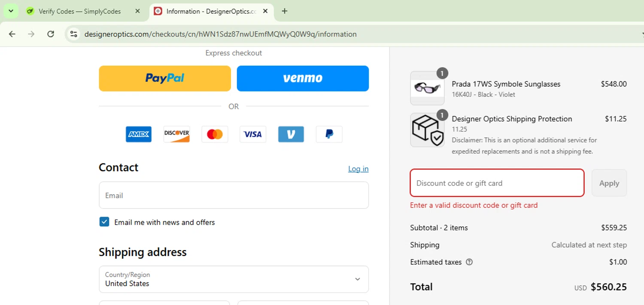Focus the Discount code or gift card field
This screenshot has height=305, width=644.
coord(497,183)
